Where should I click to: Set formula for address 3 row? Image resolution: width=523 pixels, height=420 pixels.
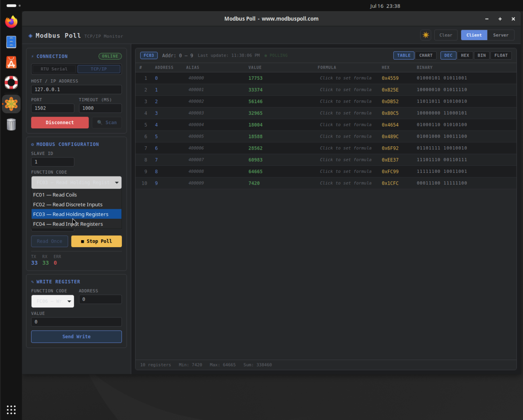pos(346,113)
